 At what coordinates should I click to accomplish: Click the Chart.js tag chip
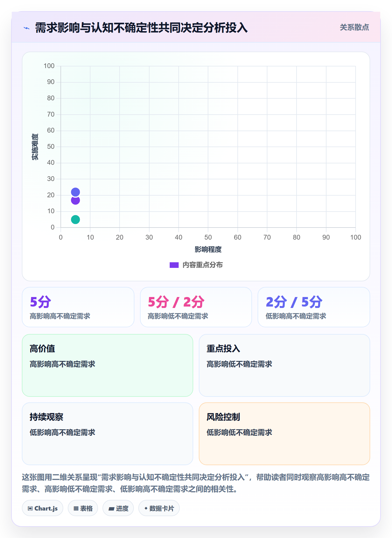[43, 508]
